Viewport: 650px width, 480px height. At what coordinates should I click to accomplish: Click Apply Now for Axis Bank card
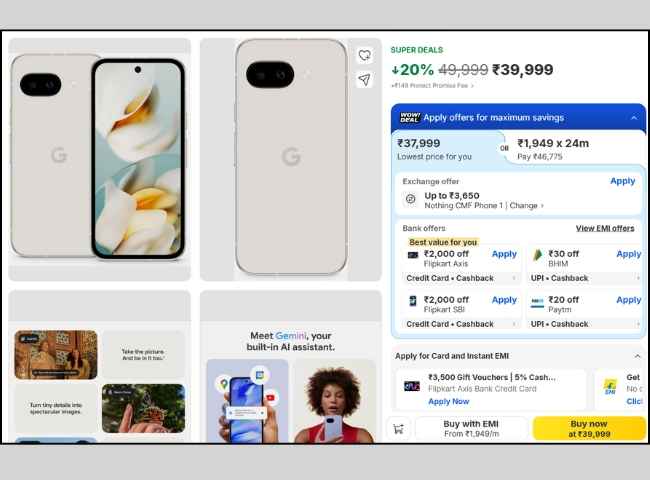(449, 401)
